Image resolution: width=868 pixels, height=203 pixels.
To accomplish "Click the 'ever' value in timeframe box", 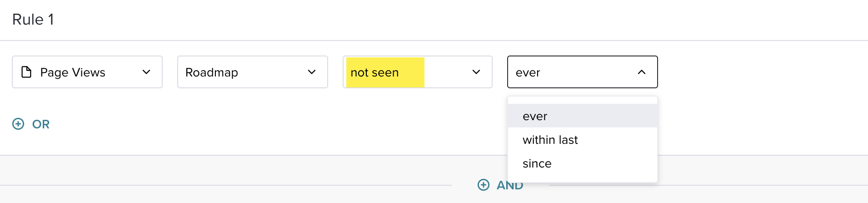I will point(528,72).
